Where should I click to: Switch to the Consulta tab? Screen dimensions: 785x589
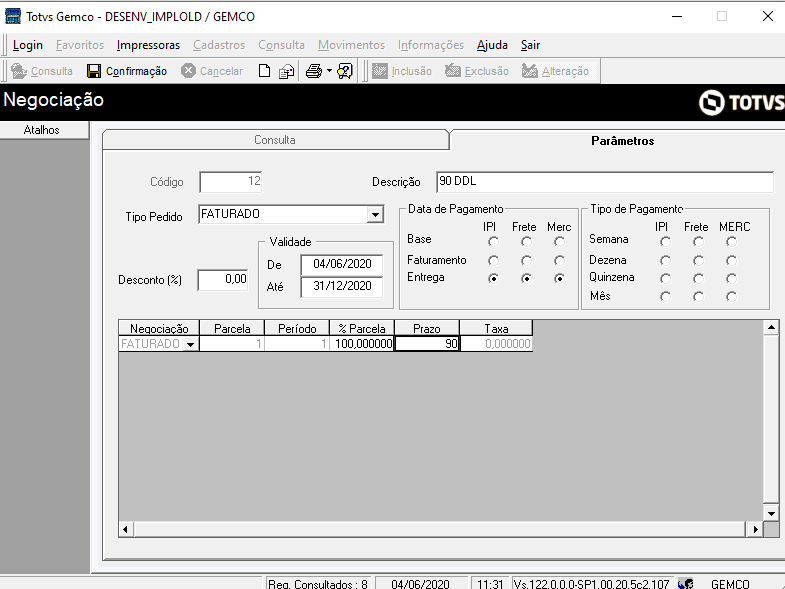pyautogui.click(x=275, y=140)
